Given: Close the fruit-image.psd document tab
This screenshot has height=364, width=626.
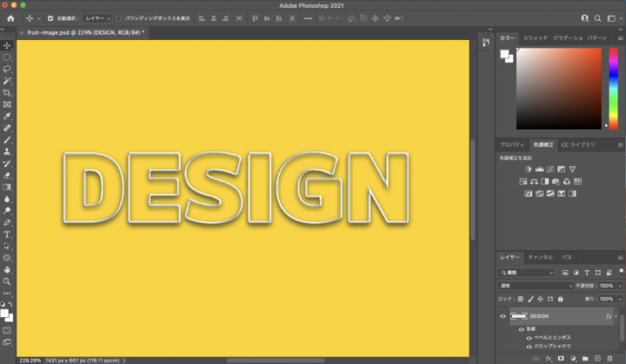Looking at the screenshot, I should coord(22,33).
